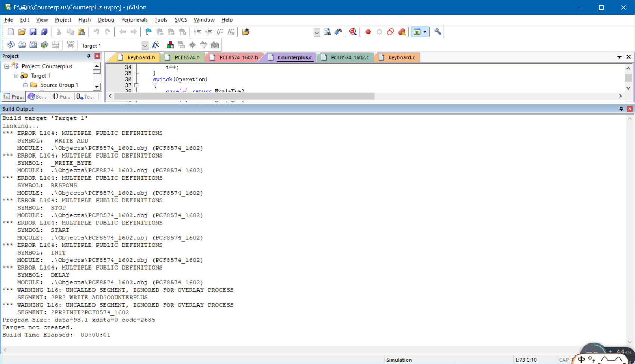Open Manage Project Items colored blocks icon

click(170, 45)
